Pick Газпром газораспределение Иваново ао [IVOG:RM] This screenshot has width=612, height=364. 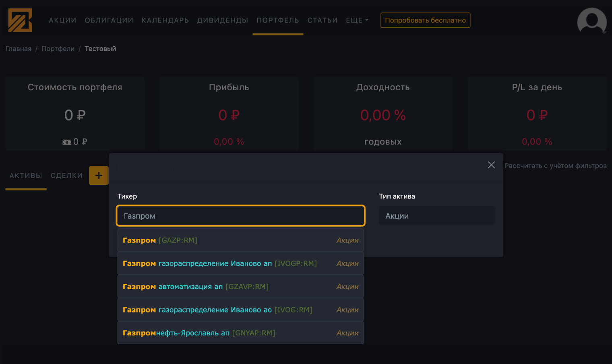241,310
